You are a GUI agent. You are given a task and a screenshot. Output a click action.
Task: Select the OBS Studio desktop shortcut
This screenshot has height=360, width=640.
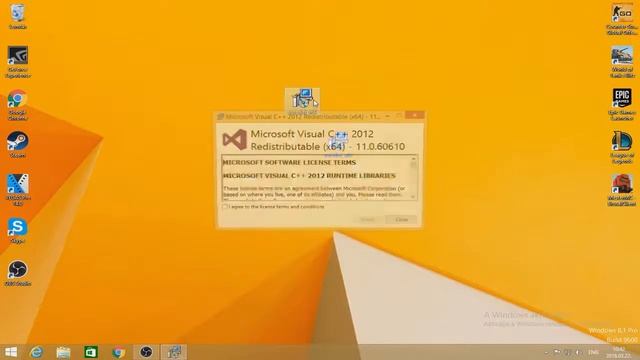(x=17, y=273)
